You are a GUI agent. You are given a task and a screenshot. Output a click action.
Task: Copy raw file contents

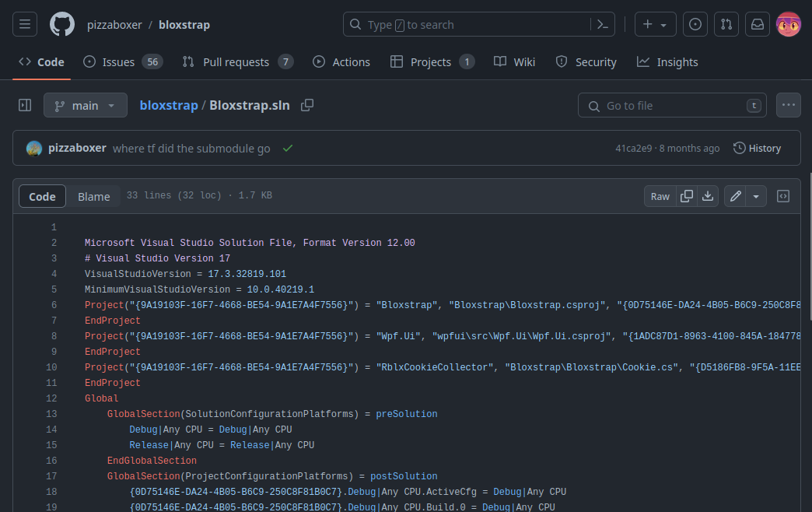pos(687,196)
